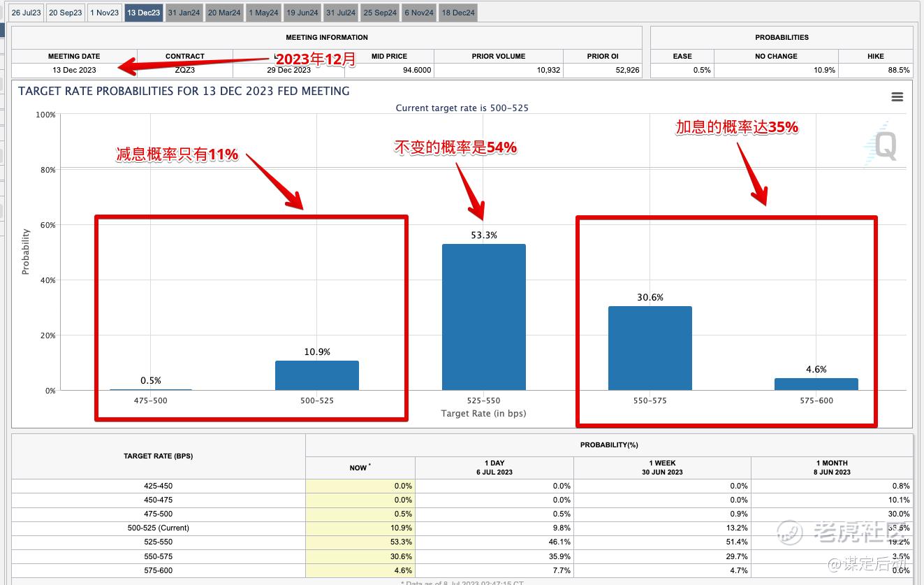The image size is (924, 585).
Task: Click the 500-525 bar in the chart
Action: click(x=317, y=375)
